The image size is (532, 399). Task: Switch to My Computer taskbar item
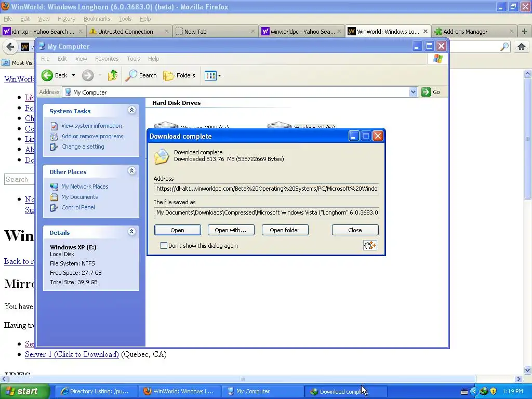(x=262, y=391)
